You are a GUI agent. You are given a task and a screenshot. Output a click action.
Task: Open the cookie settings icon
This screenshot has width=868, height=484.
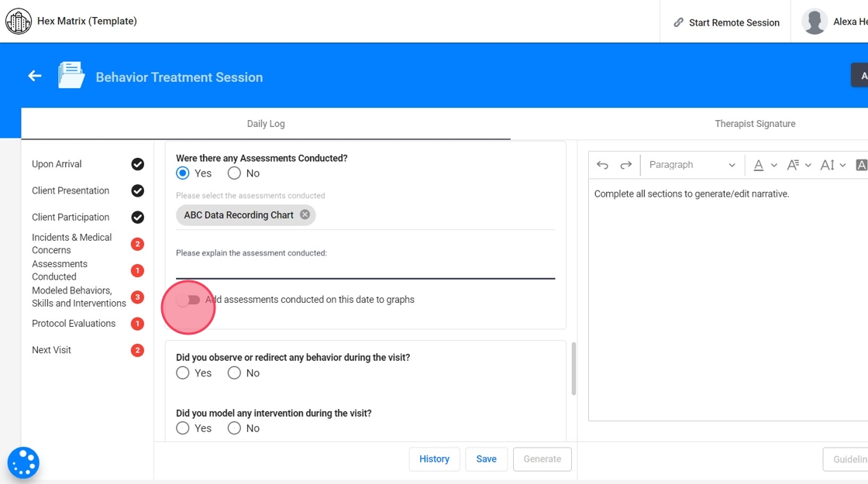tap(23, 463)
